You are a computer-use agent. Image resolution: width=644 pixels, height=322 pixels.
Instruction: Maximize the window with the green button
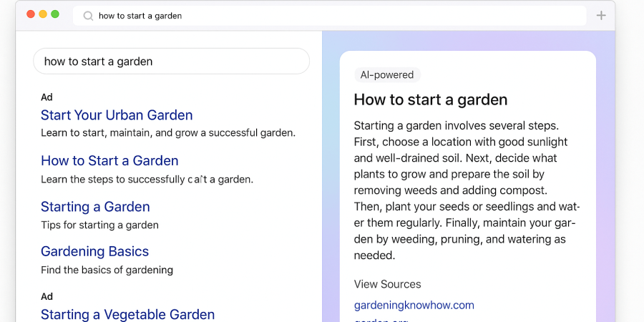pos(55,14)
